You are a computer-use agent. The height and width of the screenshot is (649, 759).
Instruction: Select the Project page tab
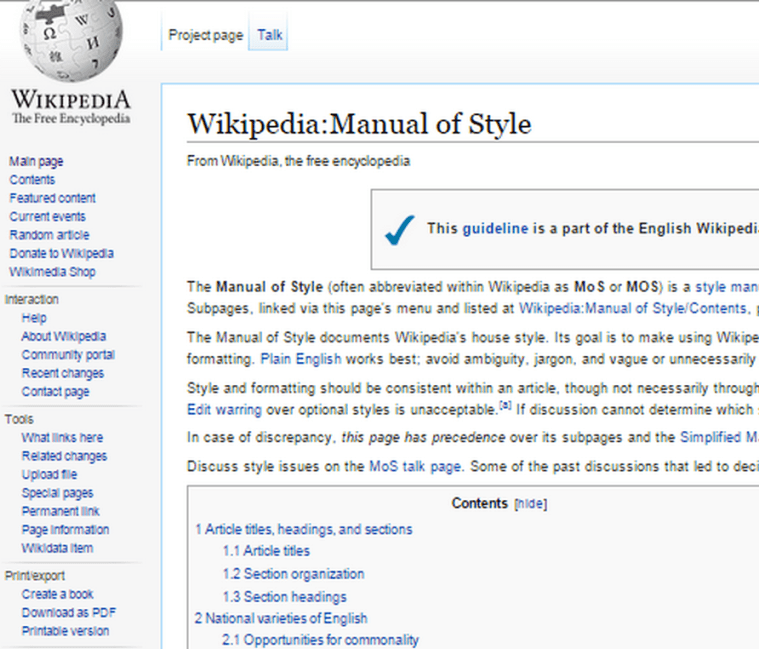[x=205, y=35]
